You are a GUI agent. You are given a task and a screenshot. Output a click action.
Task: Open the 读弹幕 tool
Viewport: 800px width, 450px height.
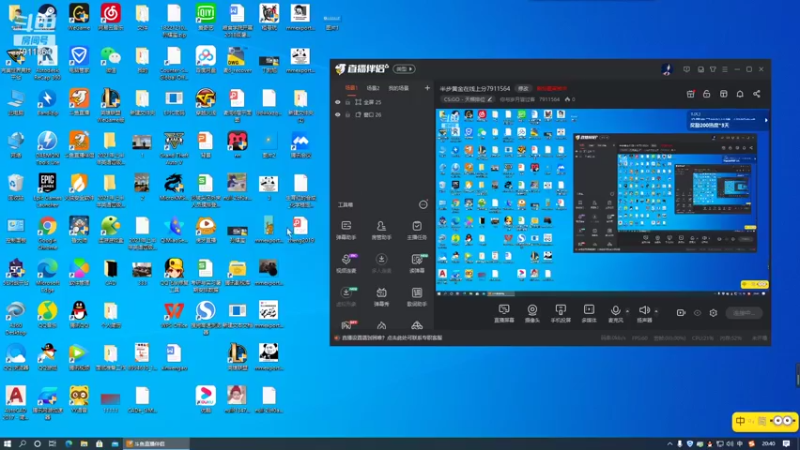pyautogui.click(x=417, y=263)
